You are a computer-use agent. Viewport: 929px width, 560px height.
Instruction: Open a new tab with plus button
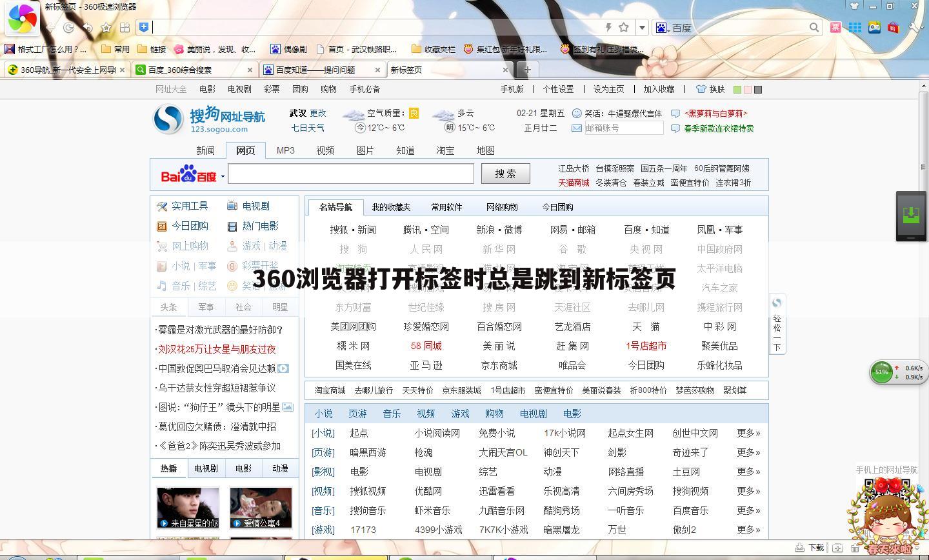pyautogui.click(x=527, y=69)
